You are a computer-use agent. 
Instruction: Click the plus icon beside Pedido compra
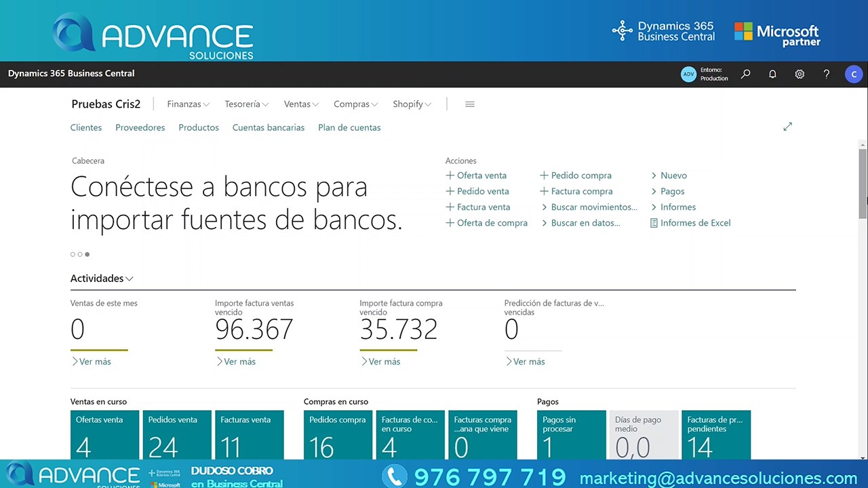pyautogui.click(x=544, y=176)
